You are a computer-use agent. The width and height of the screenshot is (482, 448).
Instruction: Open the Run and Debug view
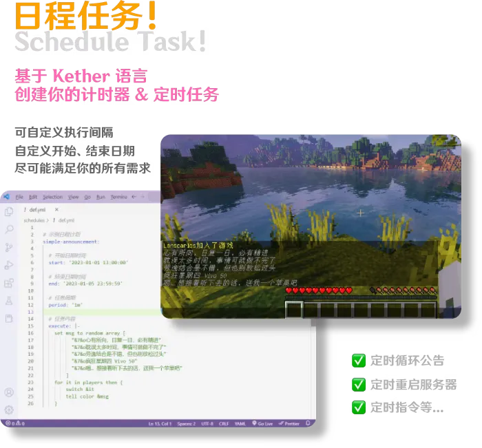coord(9,265)
